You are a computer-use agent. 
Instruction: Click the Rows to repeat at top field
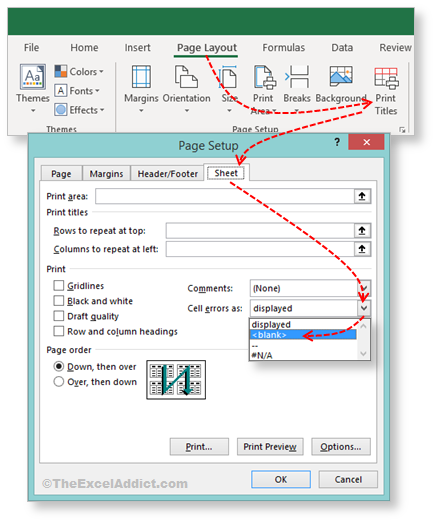[x=260, y=230]
